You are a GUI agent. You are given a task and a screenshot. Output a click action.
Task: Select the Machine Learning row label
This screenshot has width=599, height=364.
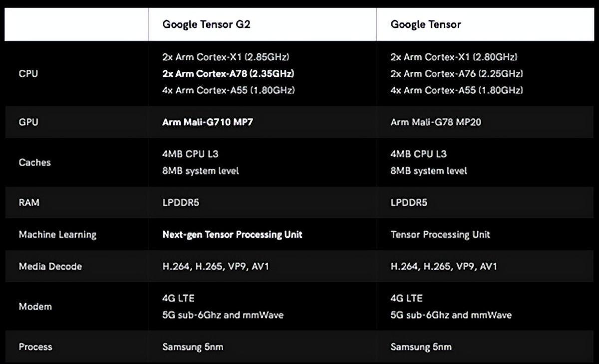57,234
